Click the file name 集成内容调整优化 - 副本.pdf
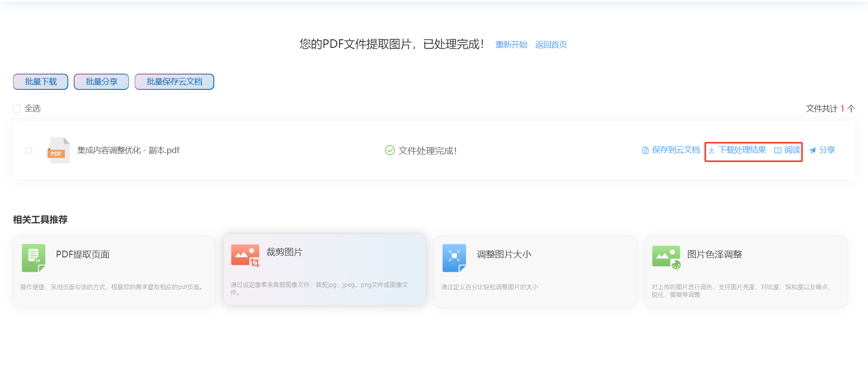The width and height of the screenshot is (868, 392). click(128, 150)
